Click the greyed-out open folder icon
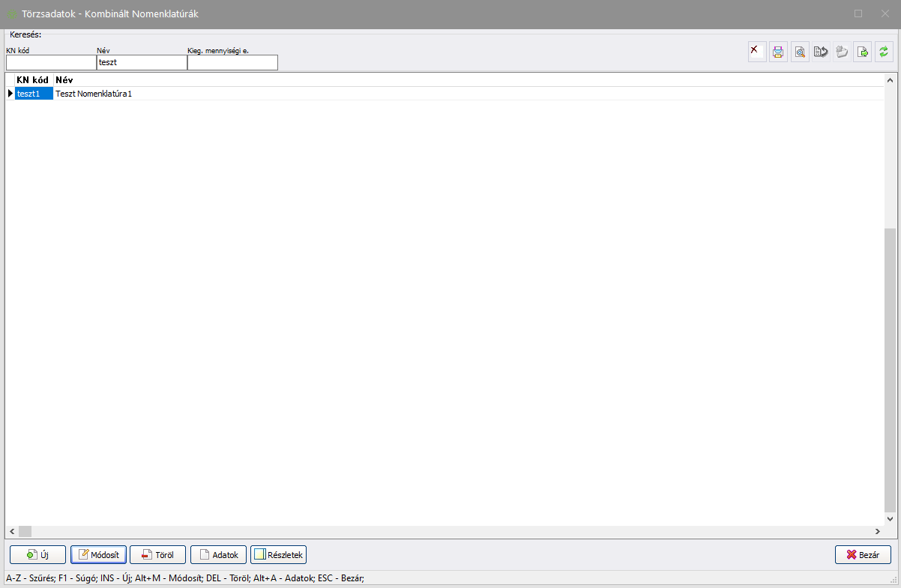Viewport: 901px width, 588px height. 842,52
